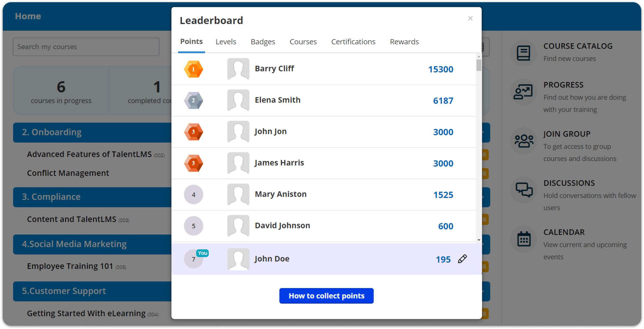Click Elena Smith's silver rank badge
Viewport: 644px width, 329px height.
click(x=193, y=100)
